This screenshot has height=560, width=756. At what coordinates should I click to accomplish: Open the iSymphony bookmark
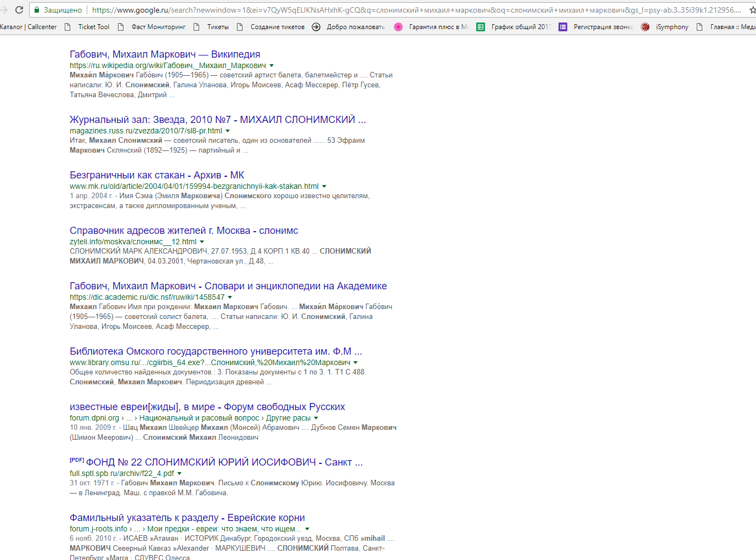pyautogui.click(x=664, y=27)
